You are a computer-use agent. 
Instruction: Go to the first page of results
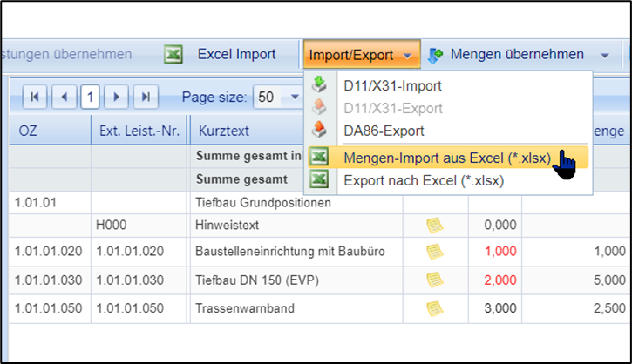pos(35,96)
